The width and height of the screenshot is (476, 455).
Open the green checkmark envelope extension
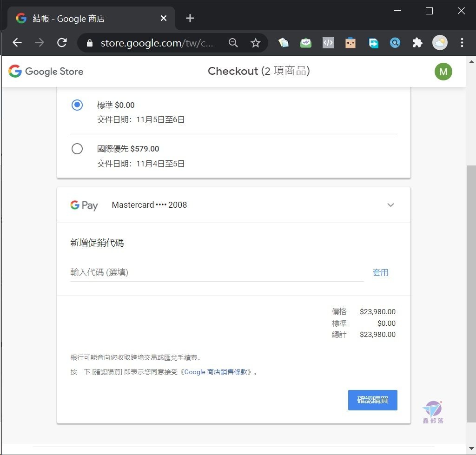click(x=306, y=43)
